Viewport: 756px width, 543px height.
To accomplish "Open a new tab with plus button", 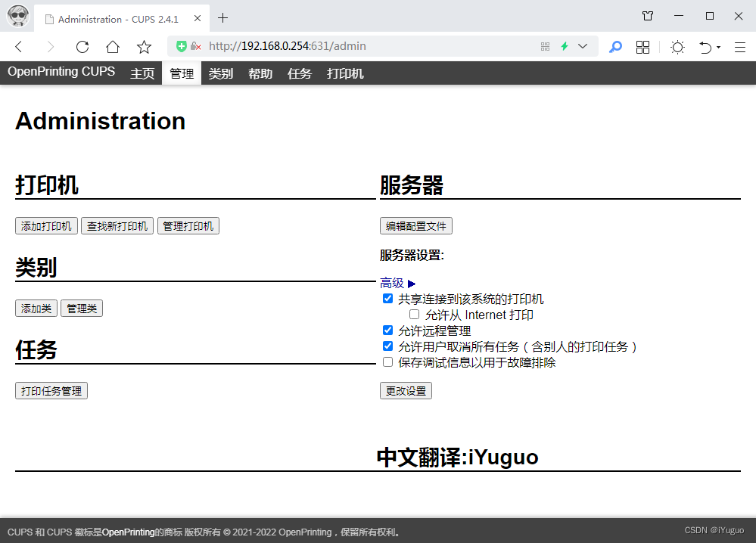I will [x=222, y=18].
